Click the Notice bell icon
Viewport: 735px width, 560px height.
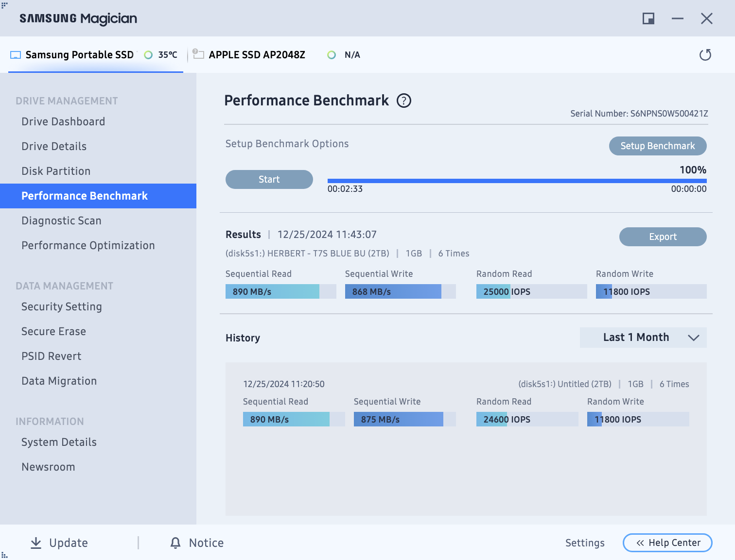pos(175,543)
